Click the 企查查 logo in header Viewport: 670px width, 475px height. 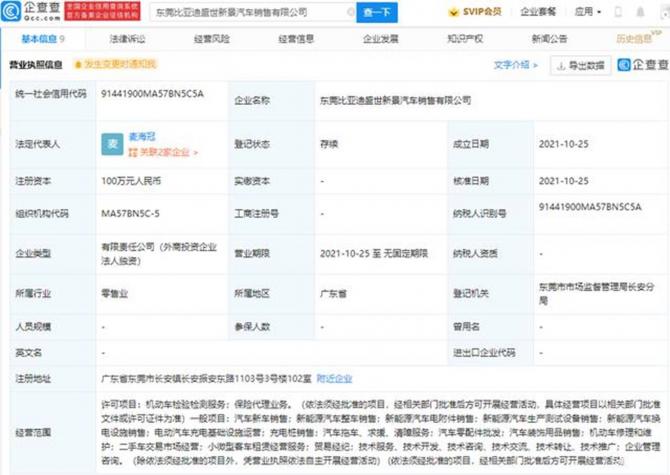coord(32,12)
